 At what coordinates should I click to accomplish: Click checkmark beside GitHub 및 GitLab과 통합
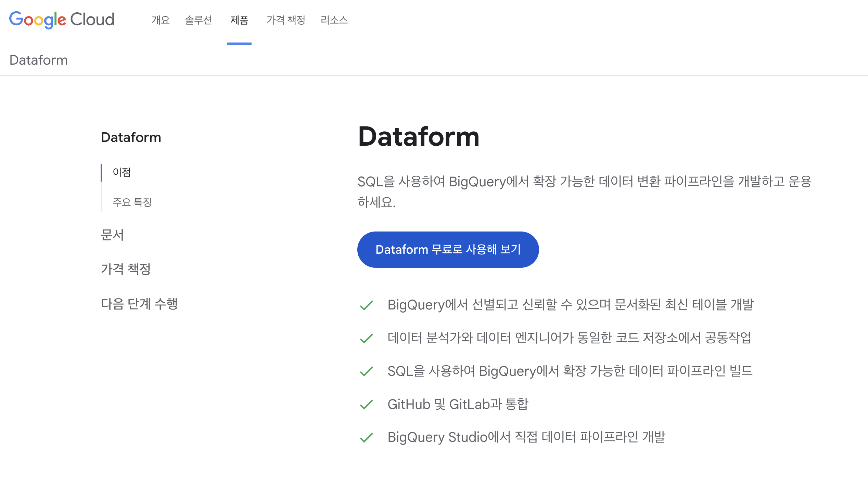tap(367, 405)
